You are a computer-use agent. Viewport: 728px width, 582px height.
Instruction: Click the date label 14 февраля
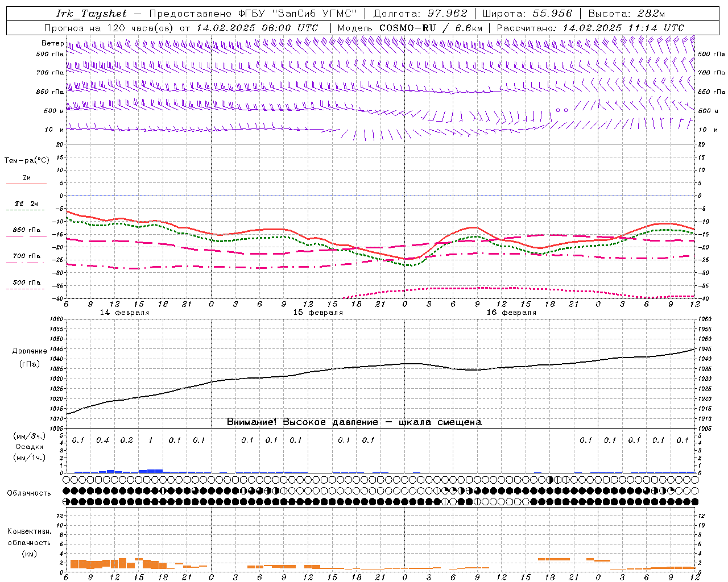(125, 313)
